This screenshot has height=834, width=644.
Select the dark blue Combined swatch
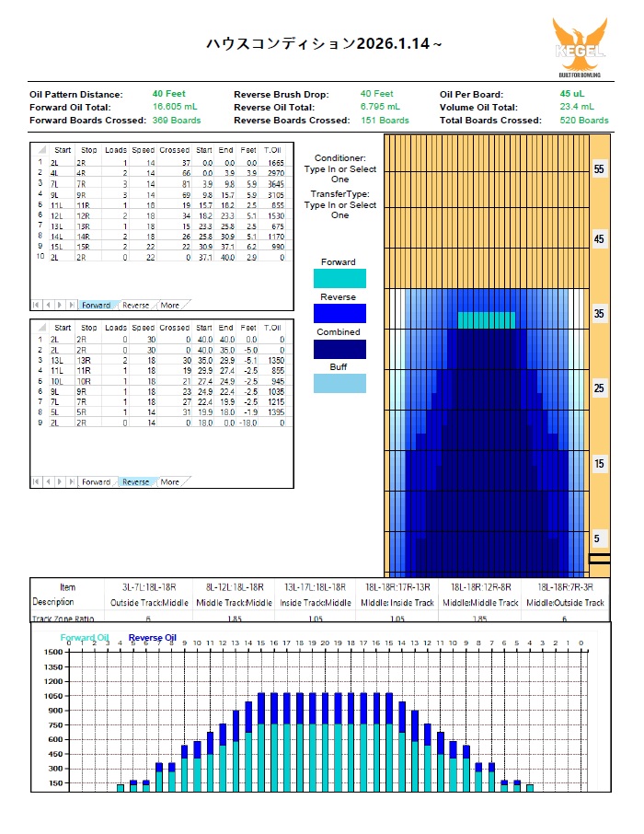(x=339, y=349)
